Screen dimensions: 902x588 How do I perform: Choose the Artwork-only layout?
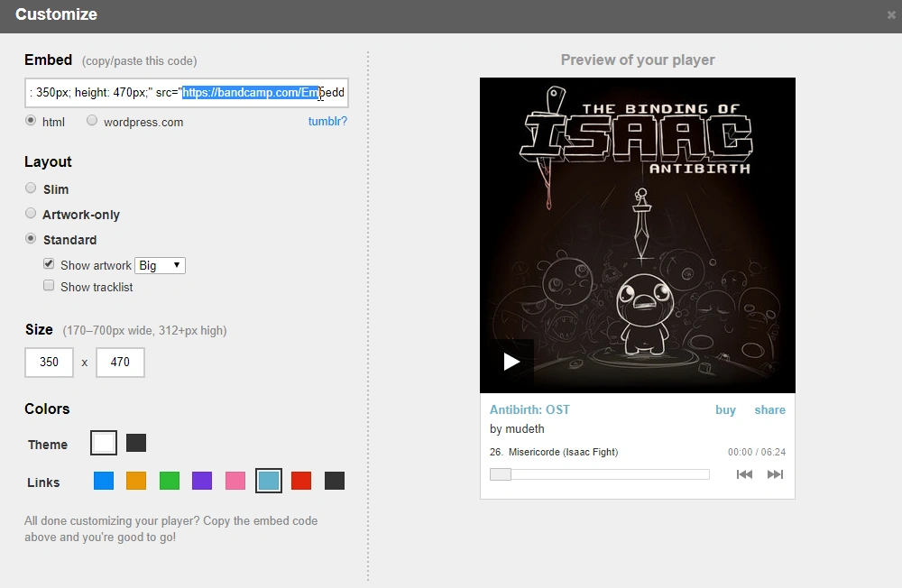coord(31,214)
